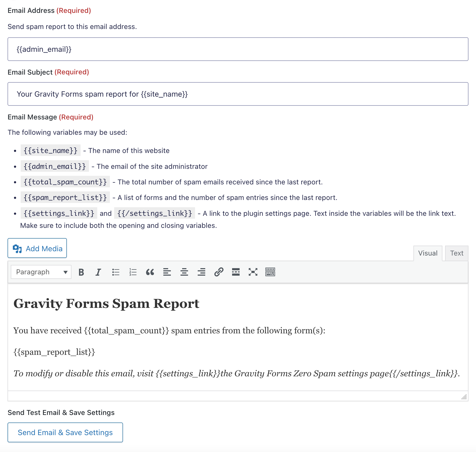Switch to the Visual editor tab
This screenshot has width=476, height=452.
[428, 253]
